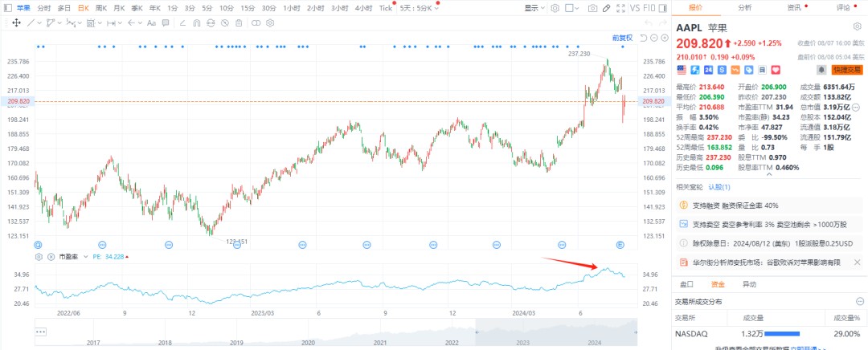Click the 认股(1) link
The height and width of the screenshot is (350, 868).
click(719, 186)
